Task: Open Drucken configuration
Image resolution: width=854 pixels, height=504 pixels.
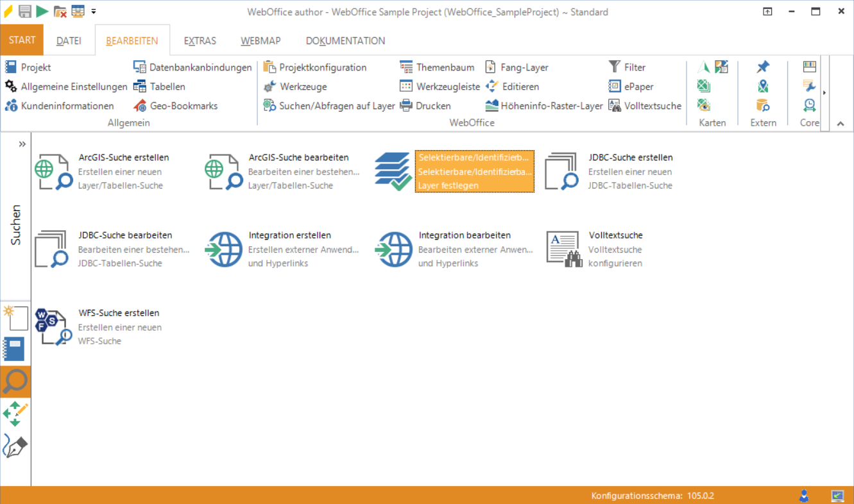Action: (425, 106)
